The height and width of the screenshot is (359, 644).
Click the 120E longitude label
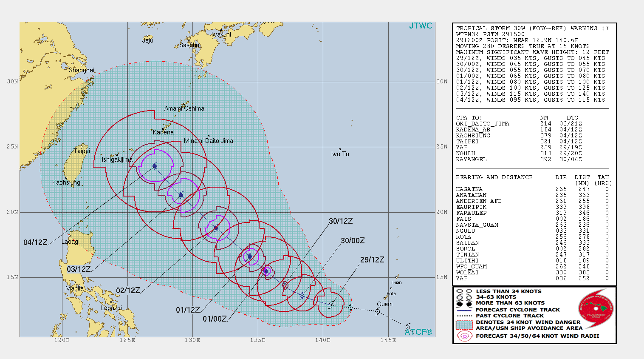click(x=62, y=340)
